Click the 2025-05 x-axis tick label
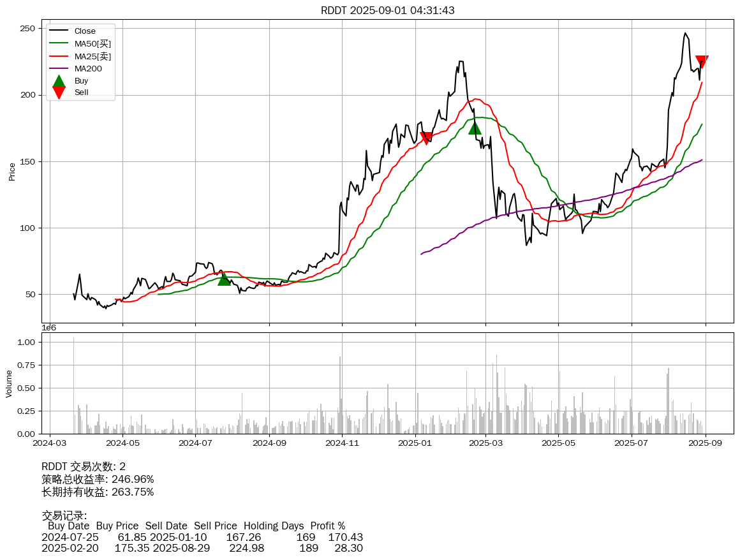This screenshot has height=560, width=740. [559, 442]
